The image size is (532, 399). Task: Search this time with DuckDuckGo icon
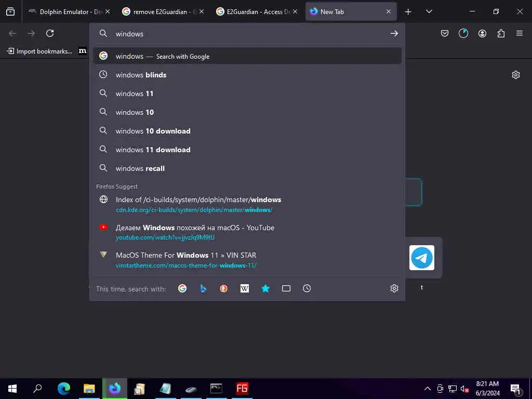coord(223,288)
